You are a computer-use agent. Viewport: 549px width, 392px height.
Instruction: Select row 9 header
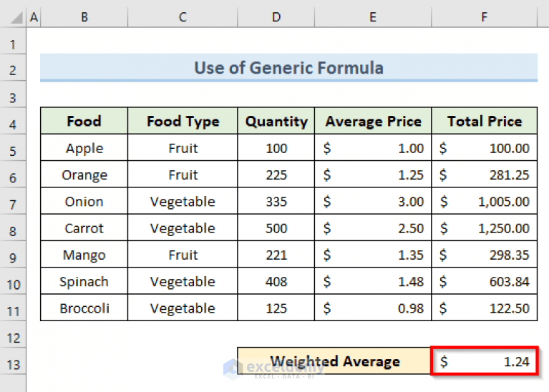pyautogui.click(x=13, y=255)
